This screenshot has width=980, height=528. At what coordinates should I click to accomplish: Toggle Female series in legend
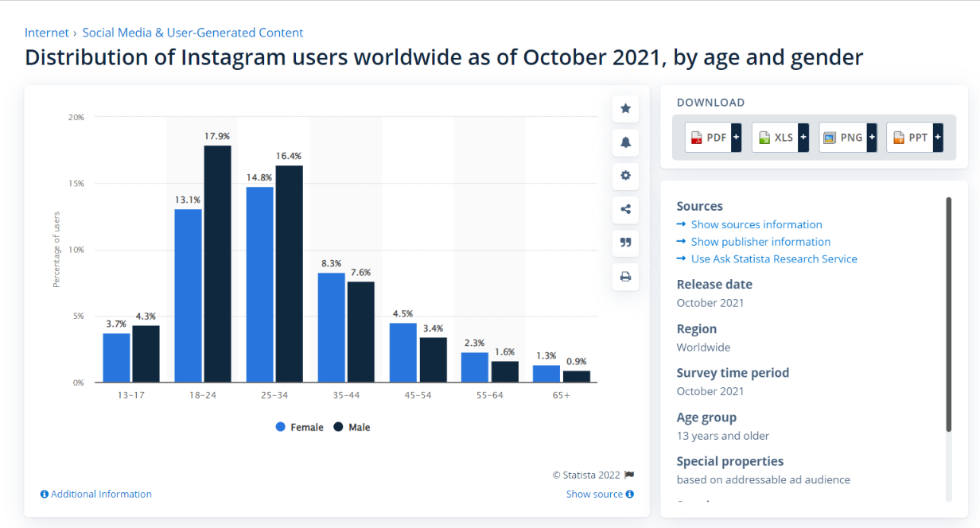click(x=300, y=427)
